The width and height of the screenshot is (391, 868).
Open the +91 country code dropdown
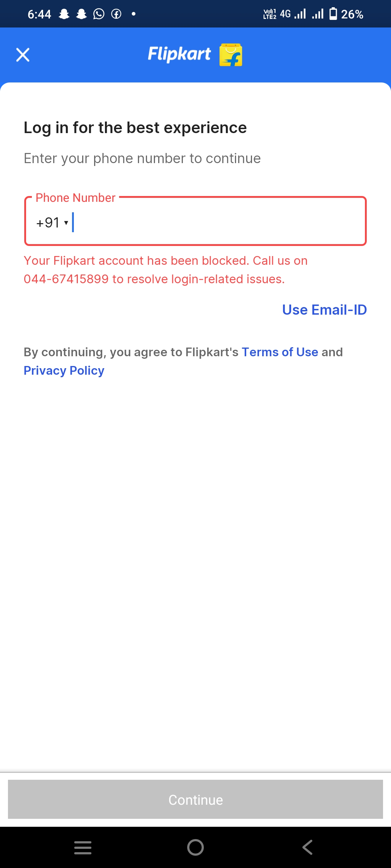coord(52,222)
